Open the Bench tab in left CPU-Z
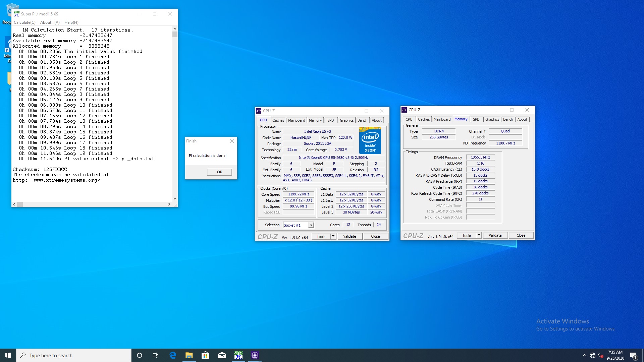Screen dimensions: 644x362 [362, 120]
